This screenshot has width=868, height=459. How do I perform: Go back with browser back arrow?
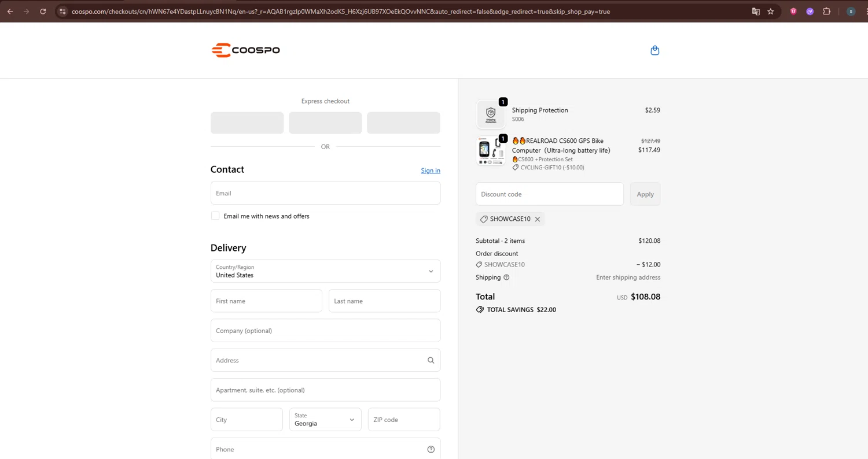coord(10,11)
